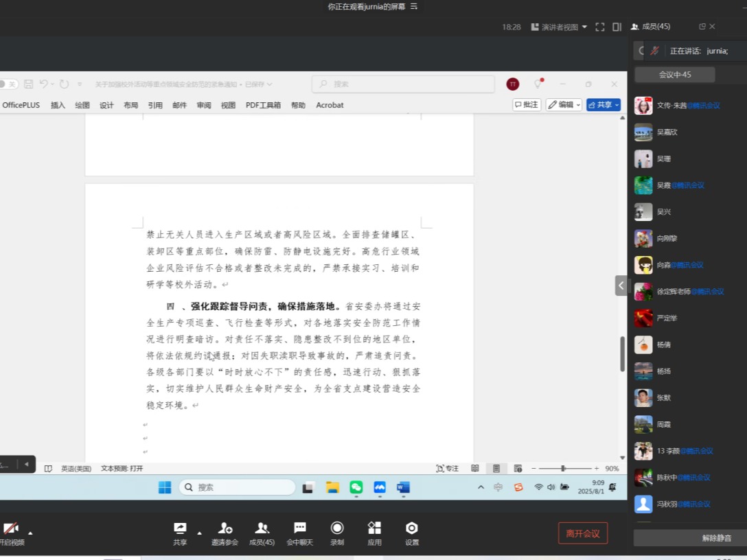Click the 英语(美国) language indicator

[x=76, y=469]
